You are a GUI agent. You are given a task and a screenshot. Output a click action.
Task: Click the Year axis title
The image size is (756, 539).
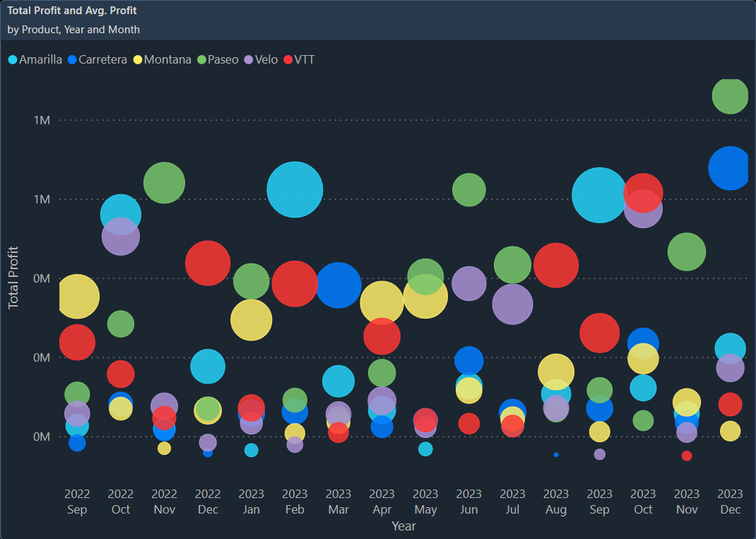[x=403, y=526]
